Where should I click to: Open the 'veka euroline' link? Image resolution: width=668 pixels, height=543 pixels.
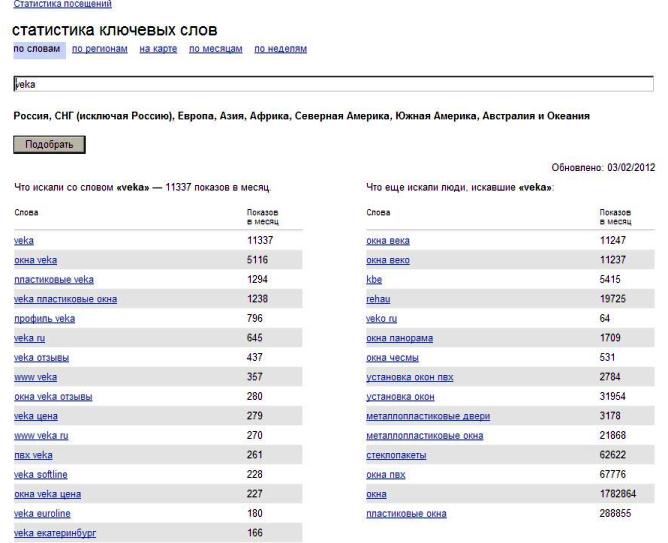click(42, 514)
